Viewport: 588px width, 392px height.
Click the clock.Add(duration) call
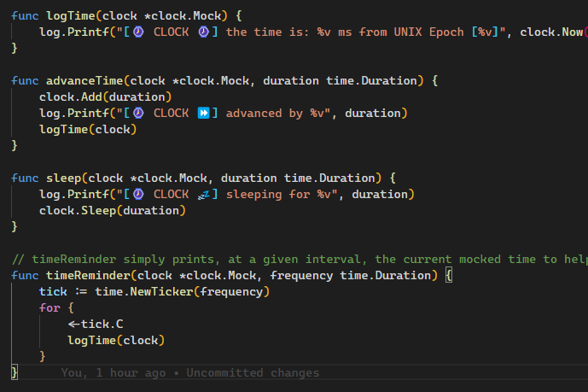(105, 97)
